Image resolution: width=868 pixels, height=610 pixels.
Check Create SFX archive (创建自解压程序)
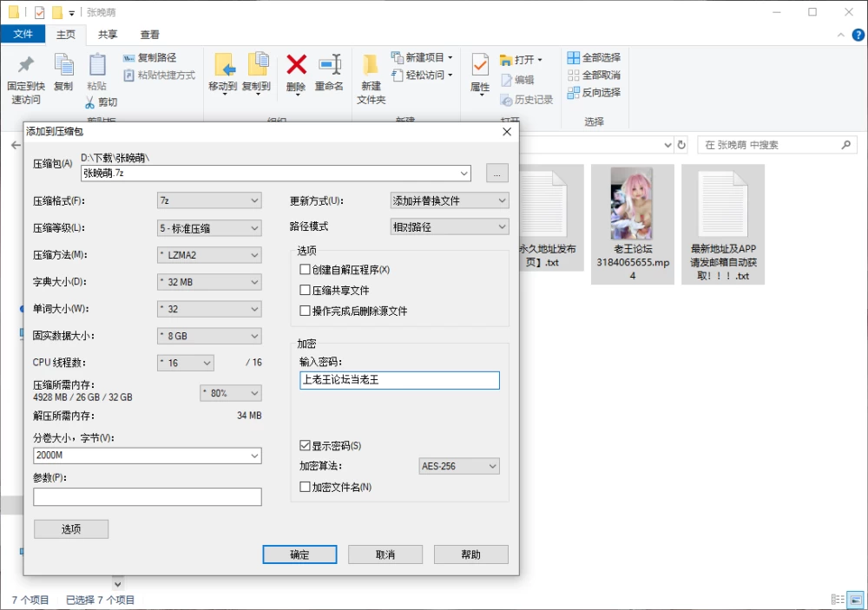coord(305,270)
